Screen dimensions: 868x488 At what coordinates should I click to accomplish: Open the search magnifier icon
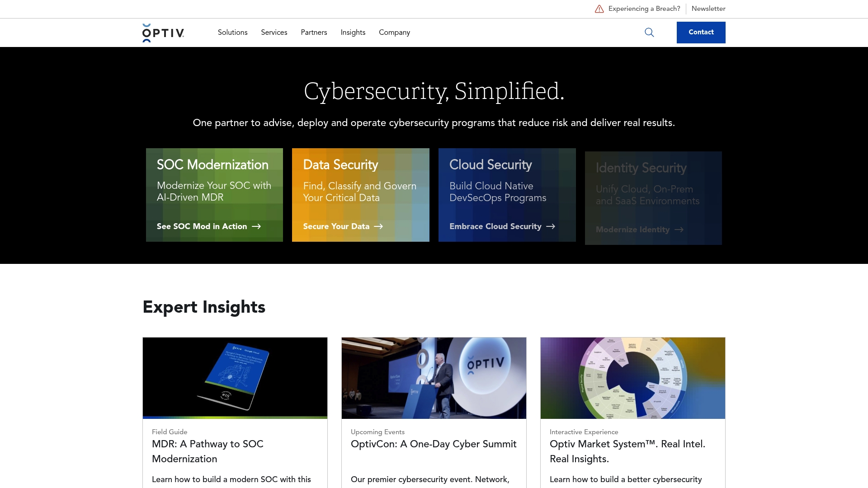[x=649, y=32]
